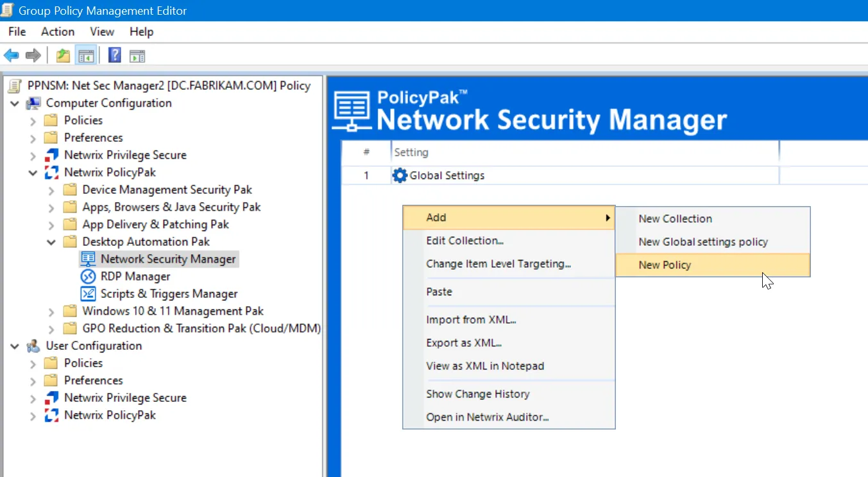Click Show Change History
This screenshot has width=868, height=477.
[x=509, y=394]
